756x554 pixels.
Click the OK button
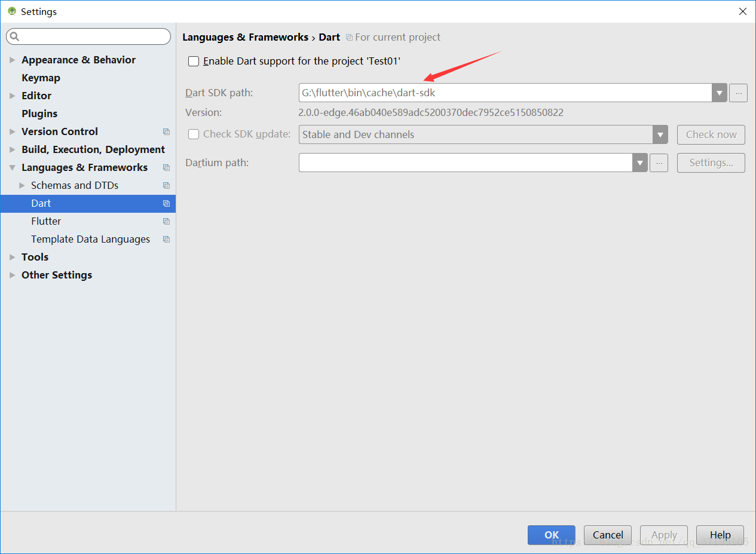click(552, 535)
